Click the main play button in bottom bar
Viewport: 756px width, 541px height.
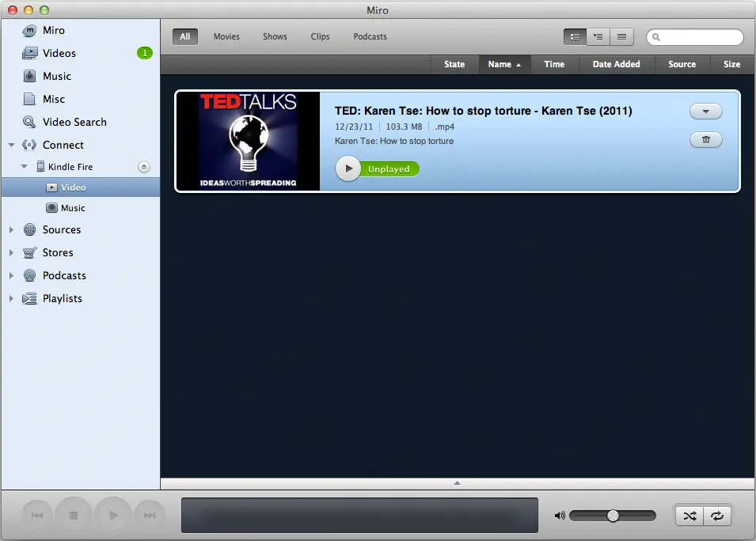[113, 516]
